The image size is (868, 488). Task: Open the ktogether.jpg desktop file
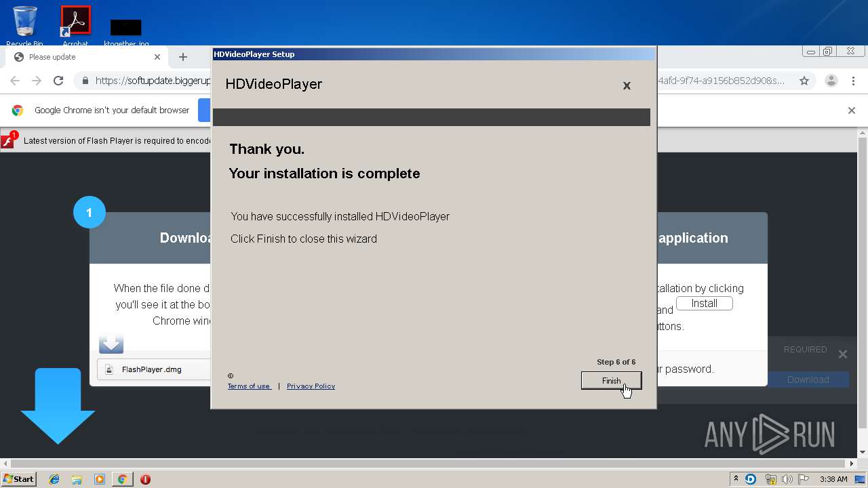(126, 33)
